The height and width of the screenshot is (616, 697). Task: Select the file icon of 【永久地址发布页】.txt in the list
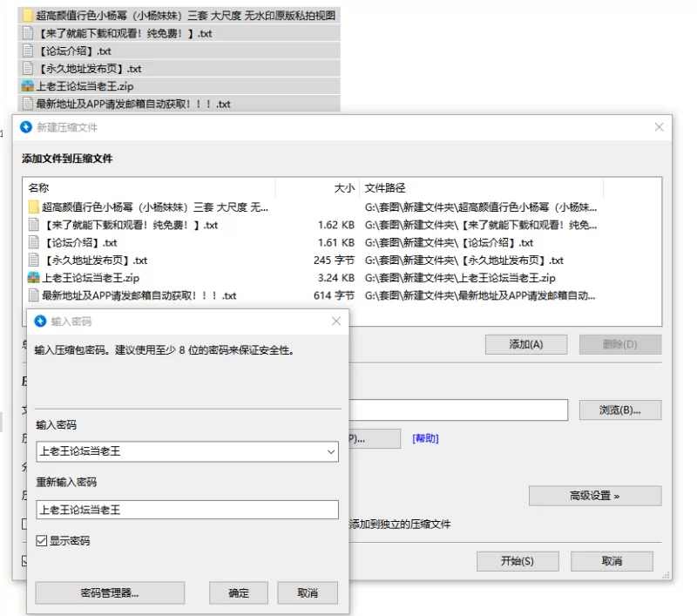click(34, 260)
